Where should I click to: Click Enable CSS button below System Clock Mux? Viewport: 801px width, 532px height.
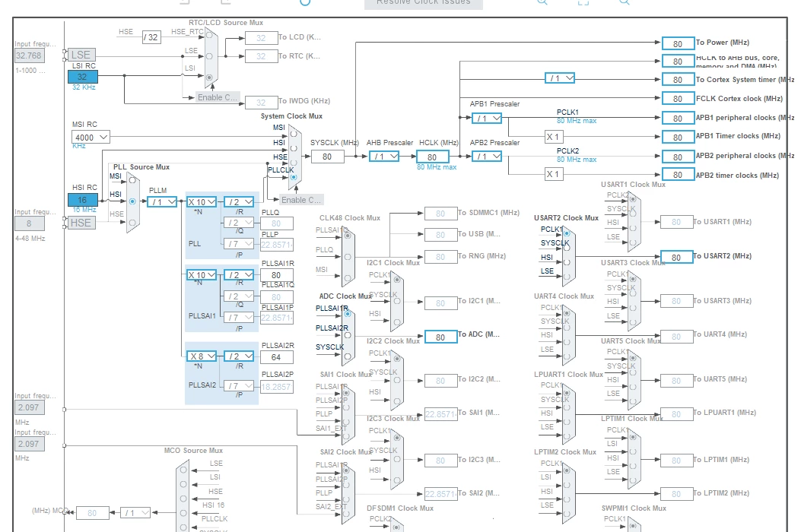click(x=301, y=200)
